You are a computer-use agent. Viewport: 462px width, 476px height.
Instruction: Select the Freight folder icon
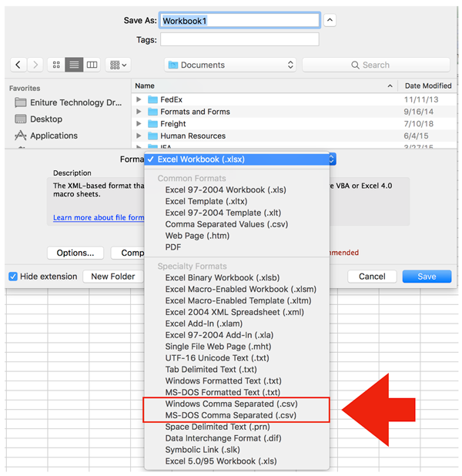point(152,123)
